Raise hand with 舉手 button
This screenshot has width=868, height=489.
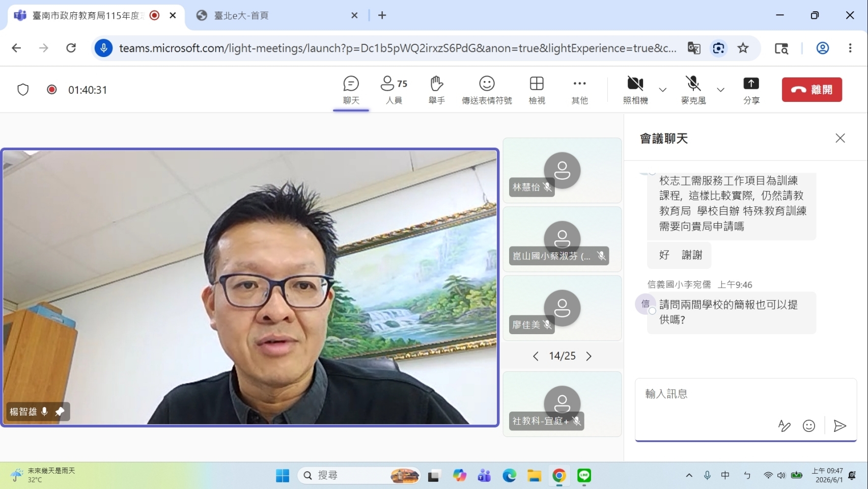coord(436,90)
